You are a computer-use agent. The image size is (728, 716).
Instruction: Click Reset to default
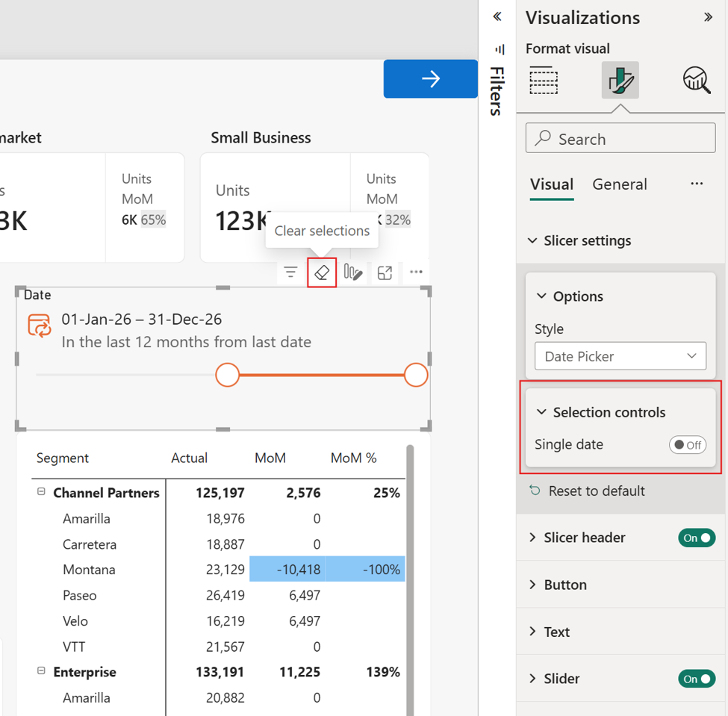click(x=596, y=491)
